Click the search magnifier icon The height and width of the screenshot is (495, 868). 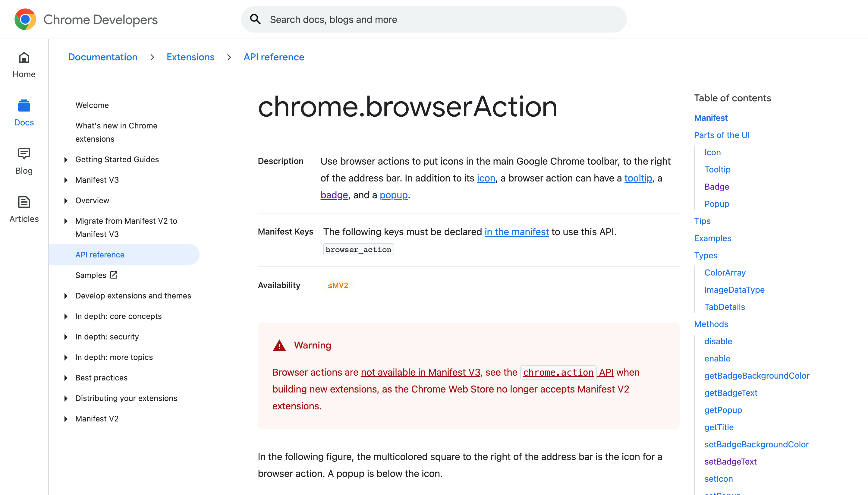(255, 19)
